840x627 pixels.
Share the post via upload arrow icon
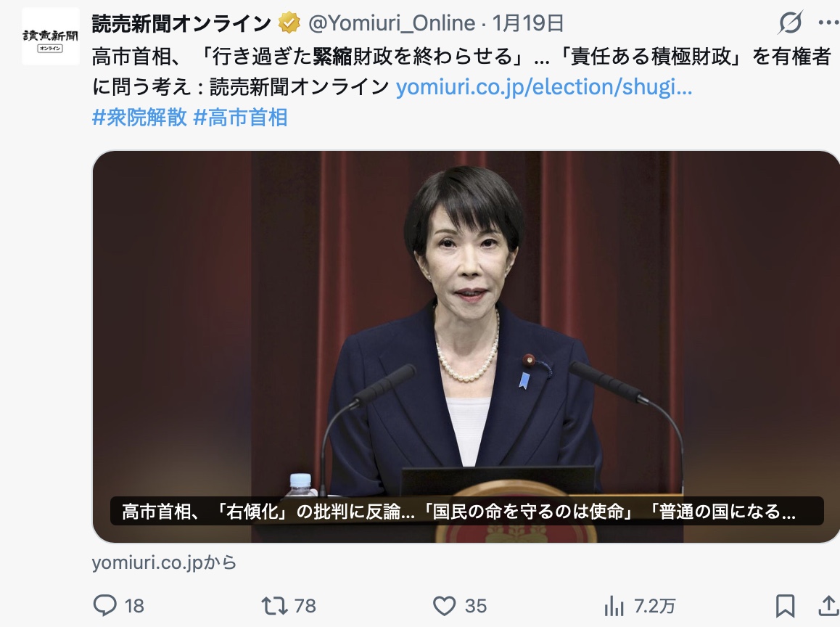828,605
